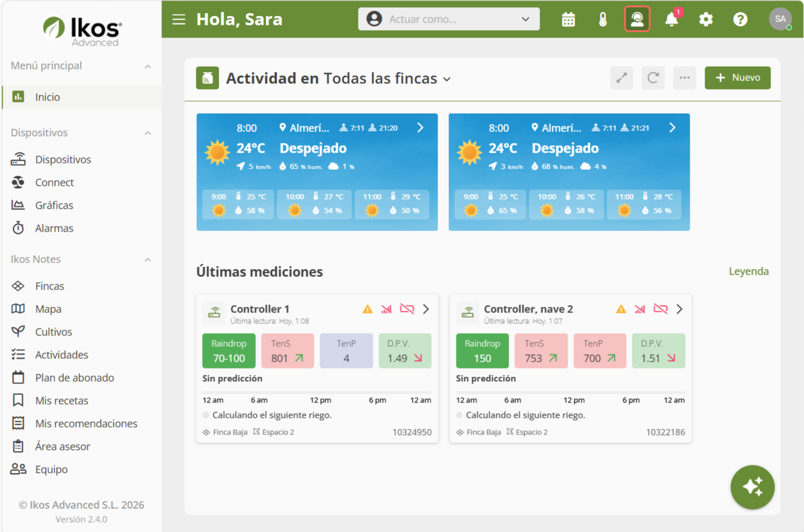The width and height of the screenshot is (804, 532).
Task: Click Controller, nave 2 TenS 753 tile
Action: click(x=541, y=351)
